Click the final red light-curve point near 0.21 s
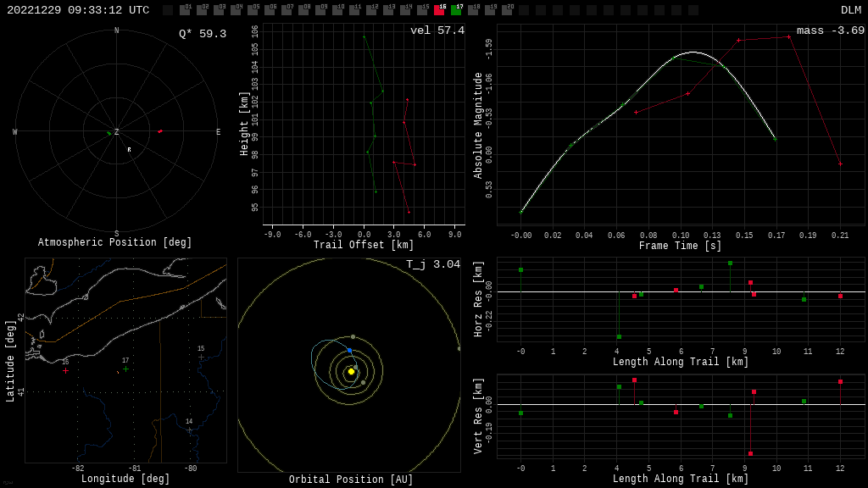868x488 pixels. [x=840, y=164]
